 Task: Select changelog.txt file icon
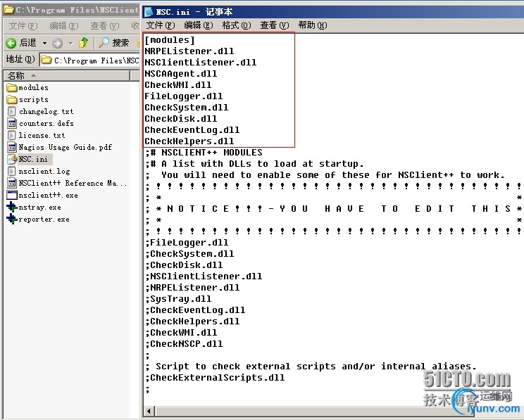click(x=12, y=111)
